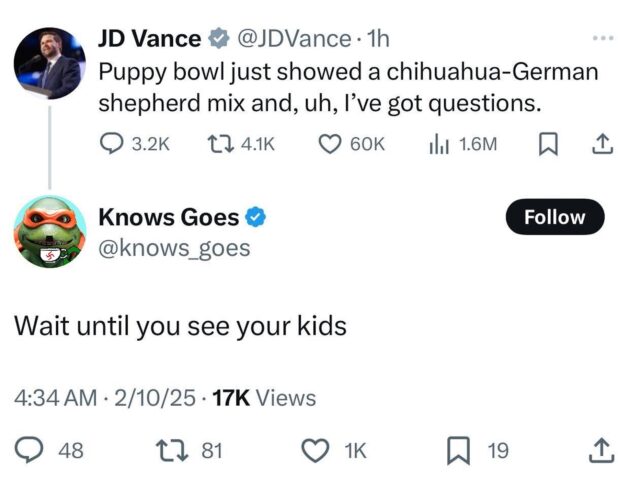The width and height of the screenshot is (618, 491).
Task: Share the Knows Goes reply
Action: pos(601,451)
